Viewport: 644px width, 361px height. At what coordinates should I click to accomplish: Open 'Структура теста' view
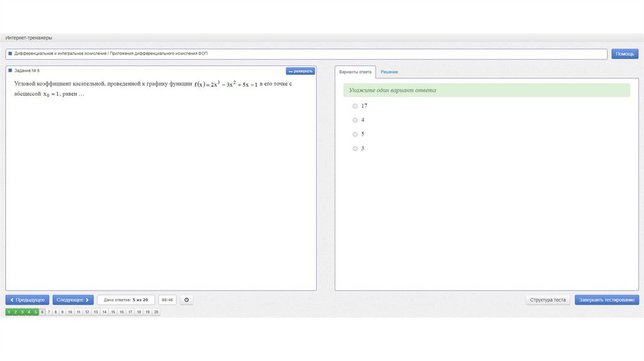548,300
